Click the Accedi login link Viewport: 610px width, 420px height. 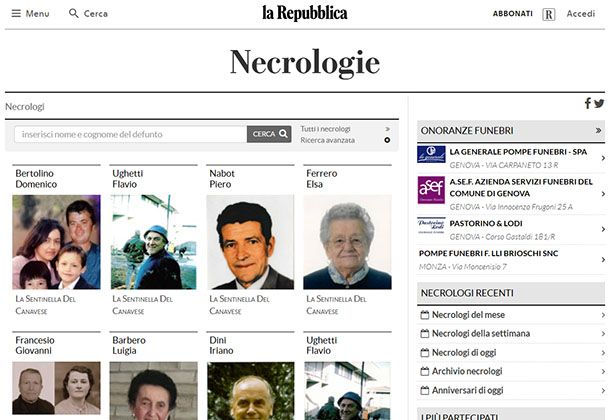580,14
